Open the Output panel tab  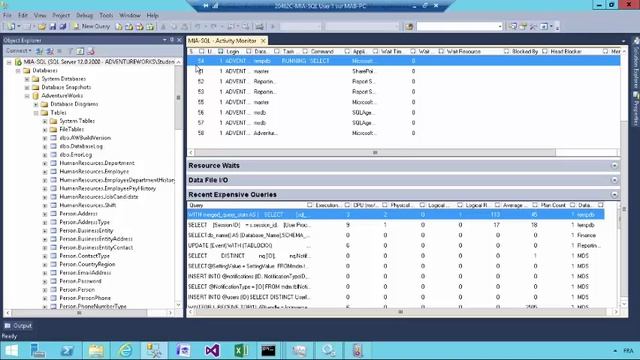[x=18, y=326]
